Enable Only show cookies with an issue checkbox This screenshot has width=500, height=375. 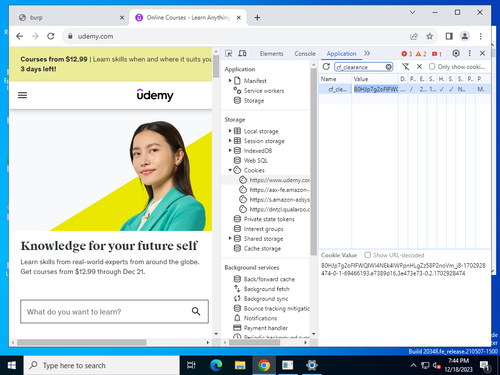(x=432, y=67)
